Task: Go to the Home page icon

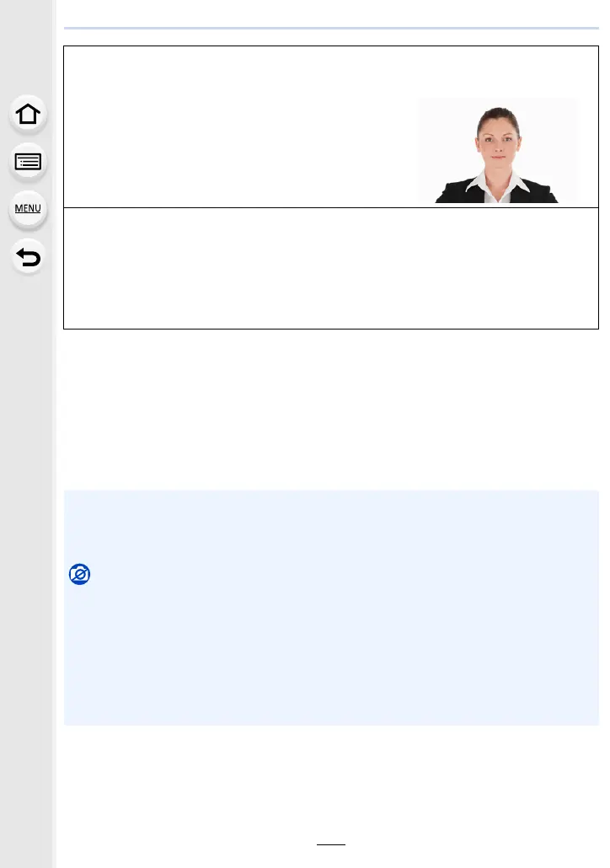Action: tap(28, 114)
